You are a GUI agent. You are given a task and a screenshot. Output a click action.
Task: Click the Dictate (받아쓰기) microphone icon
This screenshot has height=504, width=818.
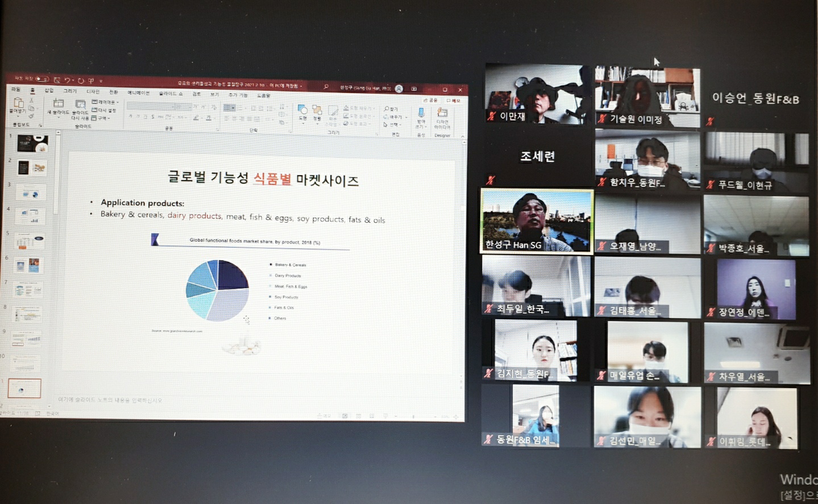[421, 112]
